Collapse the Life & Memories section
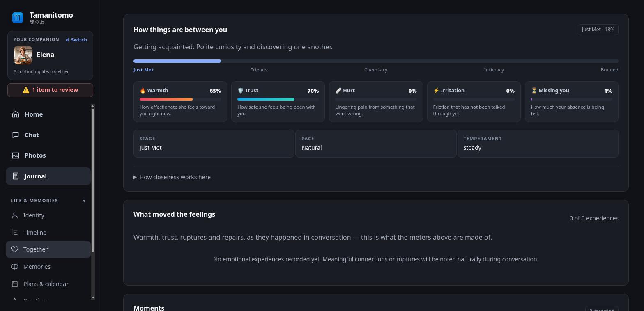 pyautogui.click(x=84, y=201)
